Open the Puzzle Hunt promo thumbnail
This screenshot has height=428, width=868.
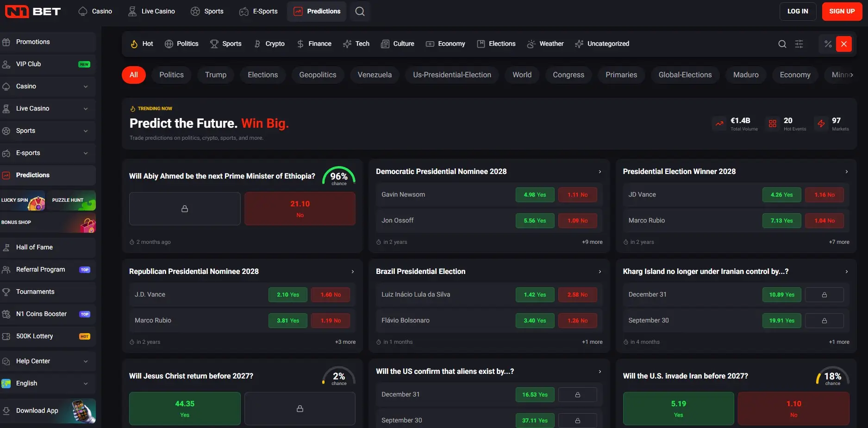pyautogui.click(x=72, y=200)
